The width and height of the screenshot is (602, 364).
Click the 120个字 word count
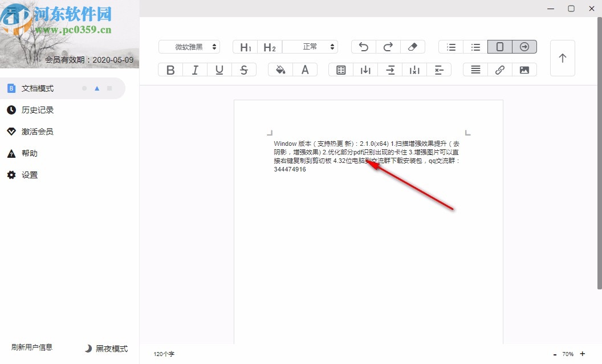pyautogui.click(x=164, y=354)
